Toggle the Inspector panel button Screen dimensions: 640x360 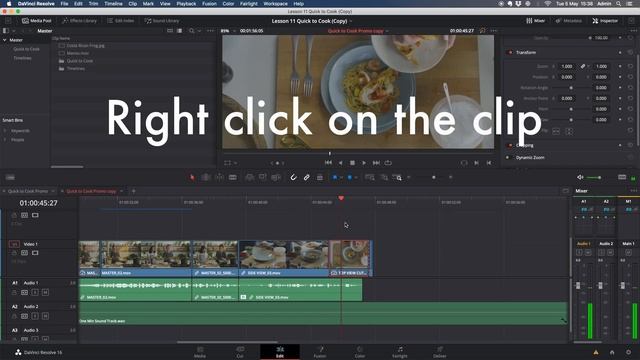tap(605, 20)
